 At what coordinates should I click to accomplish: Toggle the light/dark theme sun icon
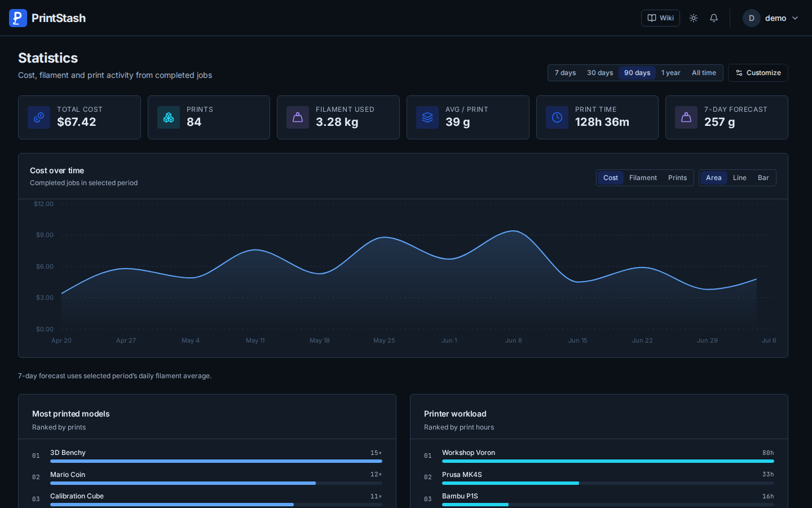694,18
